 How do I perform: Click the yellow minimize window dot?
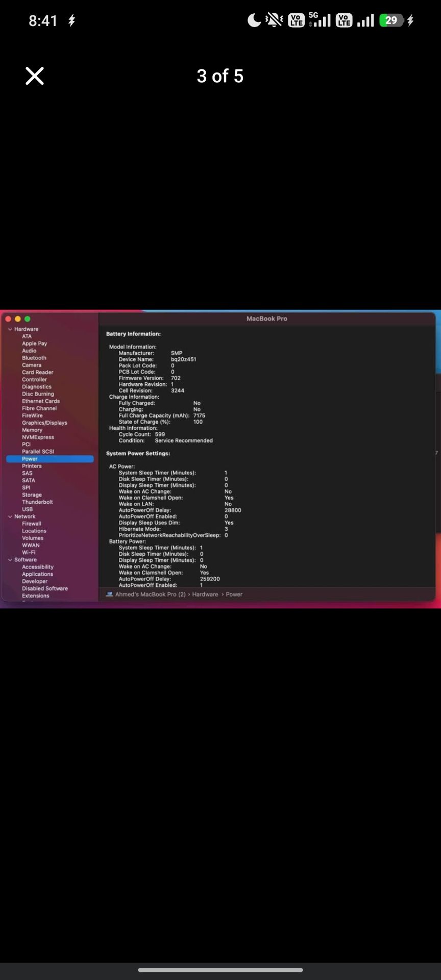pos(18,319)
